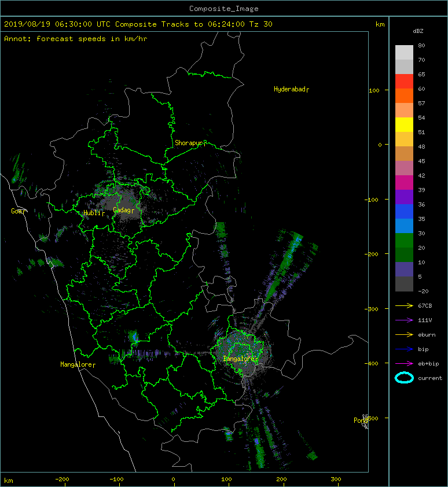
Task: Click the dark green 20 dBZ swatch
Action: 404,254
